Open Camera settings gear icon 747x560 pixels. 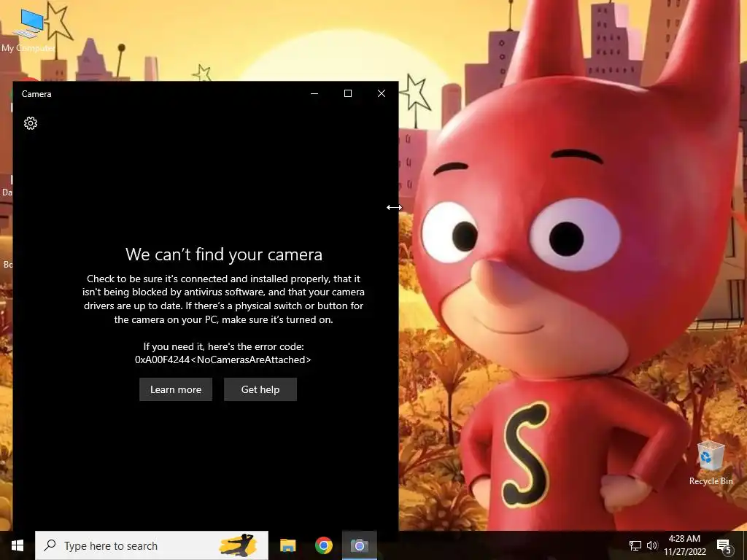click(31, 123)
